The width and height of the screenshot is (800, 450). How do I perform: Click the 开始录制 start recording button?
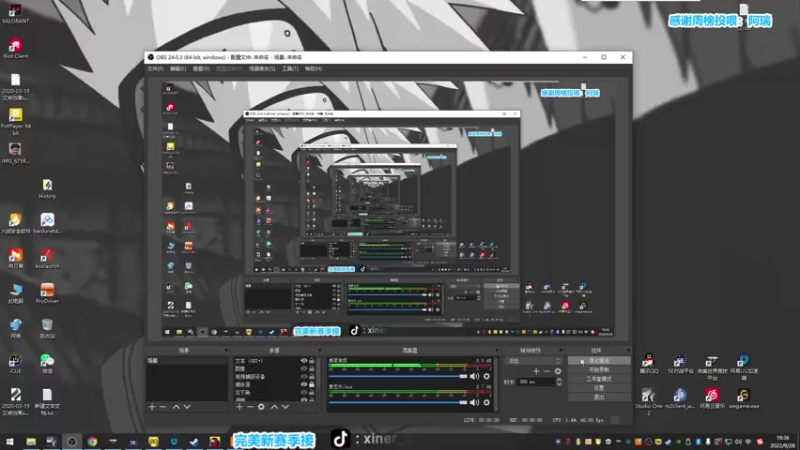(x=598, y=369)
